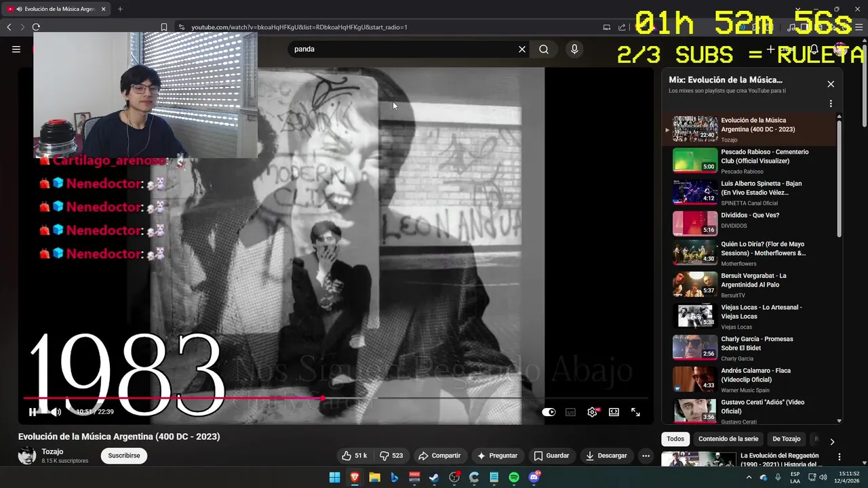
Task: Open Windows Start menu
Action: (334, 478)
